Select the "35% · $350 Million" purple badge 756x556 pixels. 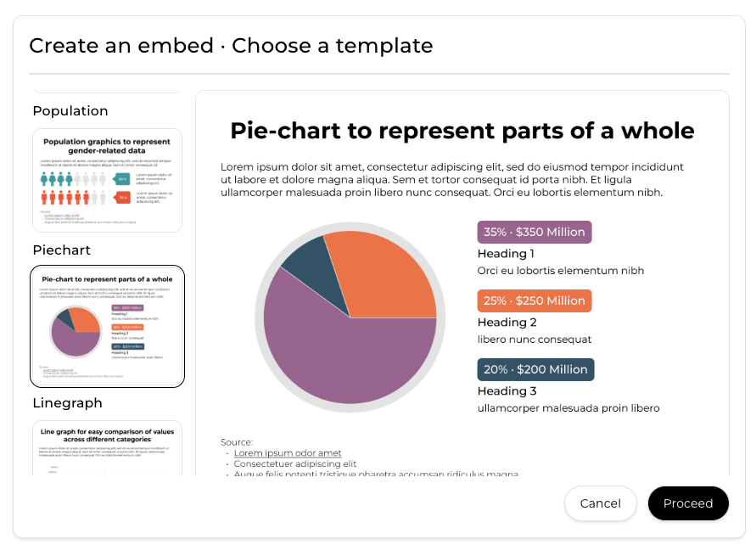tap(535, 233)
